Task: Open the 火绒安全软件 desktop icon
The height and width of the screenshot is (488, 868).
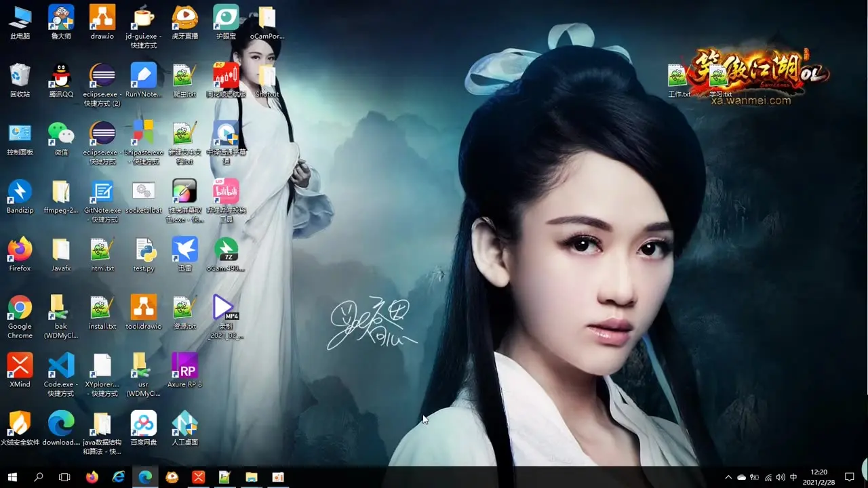Action: [x=20, y=428]
